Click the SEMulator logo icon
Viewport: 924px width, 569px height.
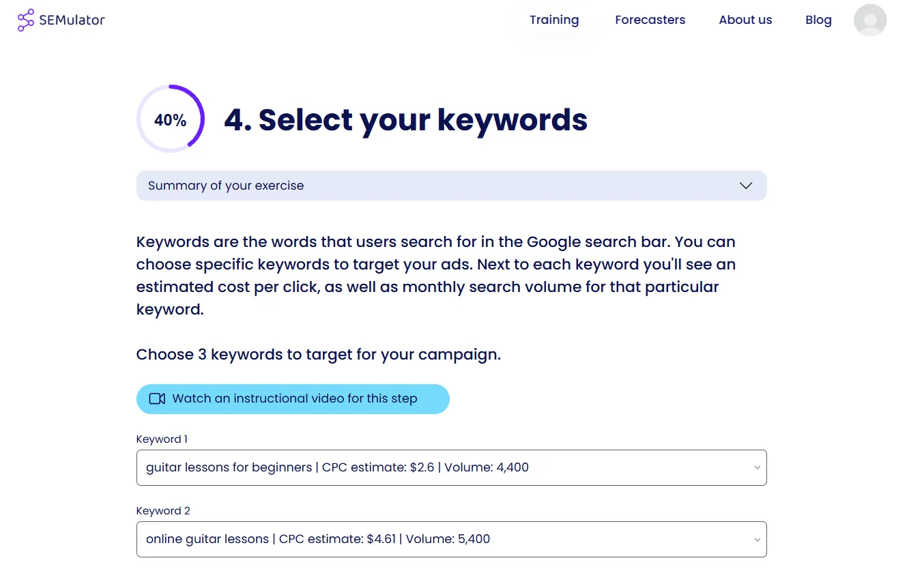tap(26, 20)
